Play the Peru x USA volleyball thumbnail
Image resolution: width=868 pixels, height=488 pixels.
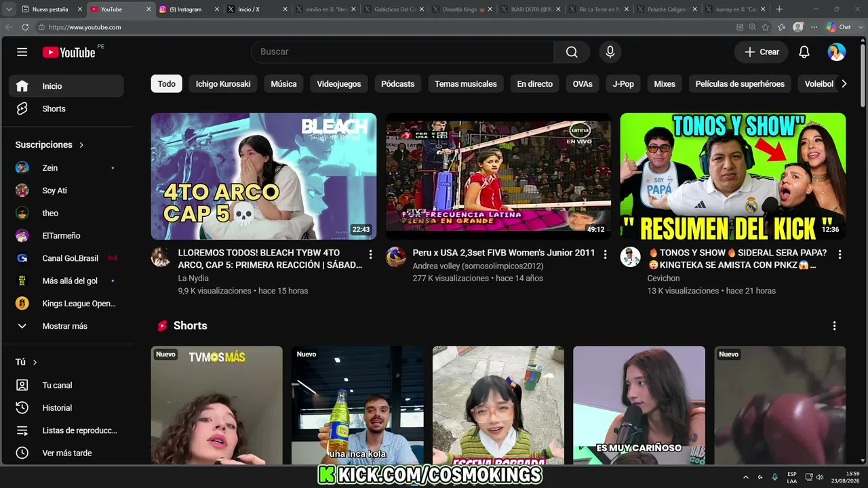coord(498,176)
